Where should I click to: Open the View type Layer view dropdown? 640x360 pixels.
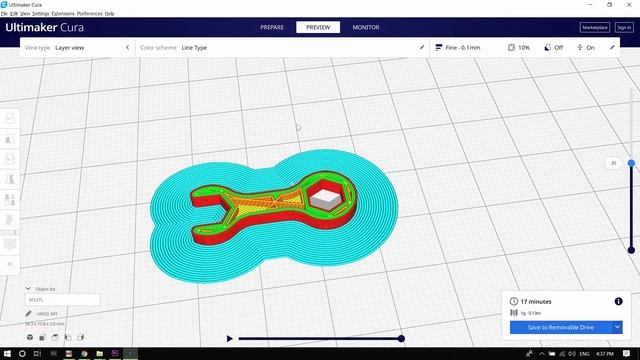pyautogui.click(x=77, y=47)
